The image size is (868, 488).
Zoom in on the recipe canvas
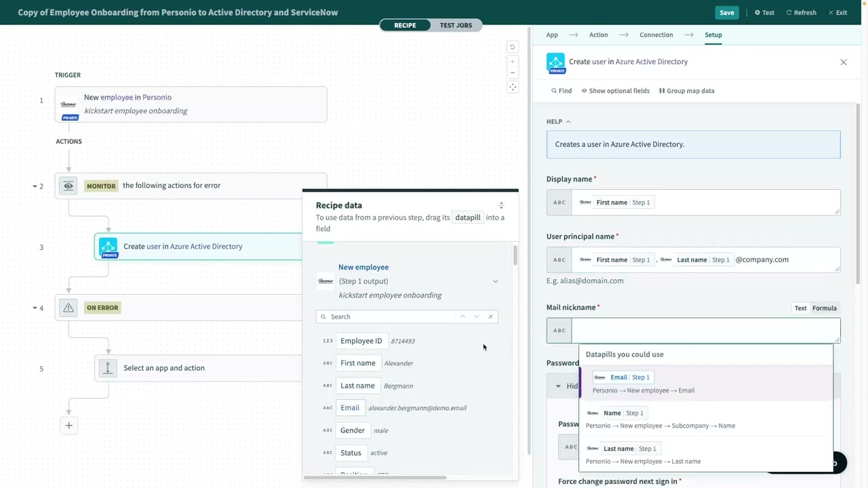[513, 62]
